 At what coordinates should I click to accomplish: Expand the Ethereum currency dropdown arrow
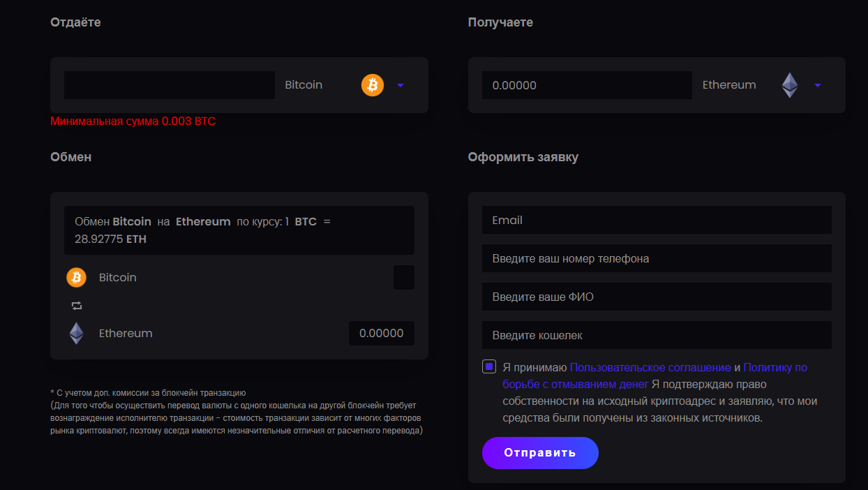818,85
